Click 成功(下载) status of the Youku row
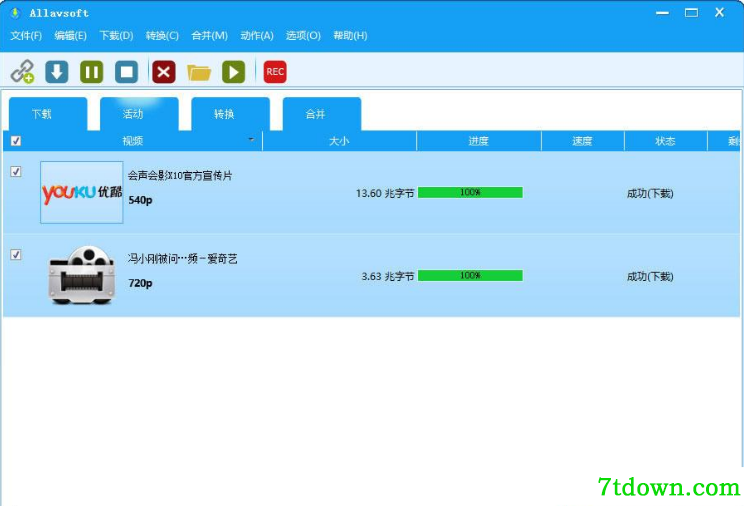This screenshot has height=506, width=744. [650, 193]
